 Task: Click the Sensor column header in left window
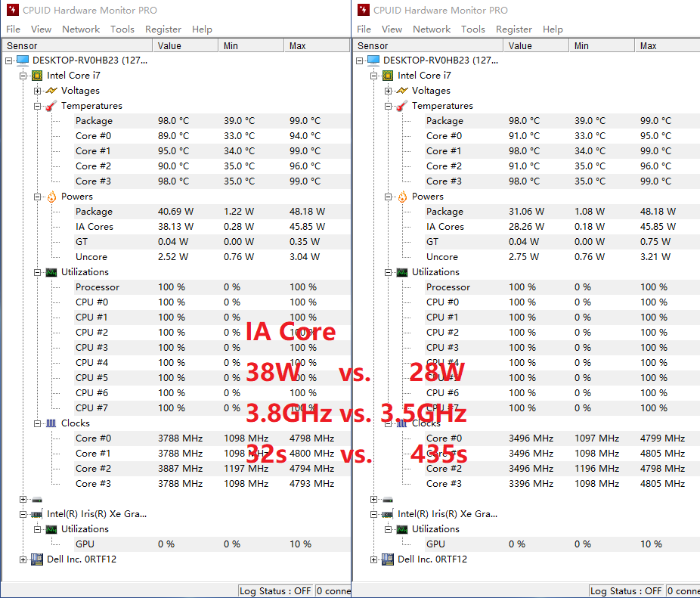[x=77, y=45]
